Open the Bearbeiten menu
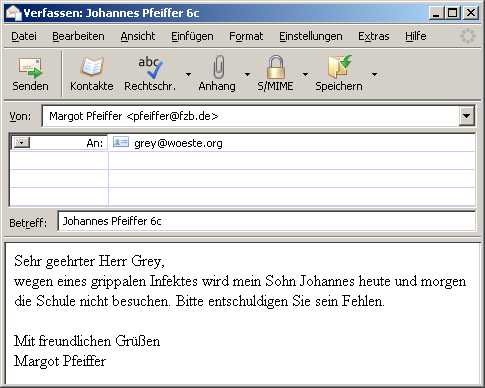485x388 pixels. coord(78,36)
